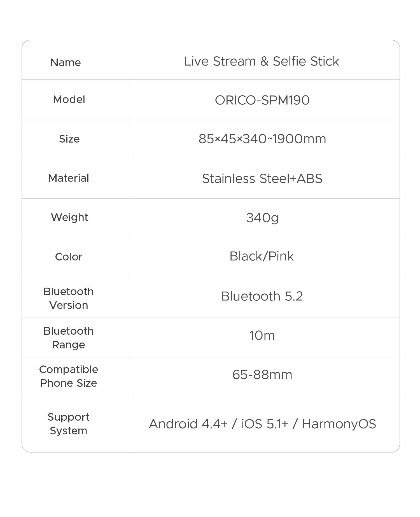Click the Model label cell

[69, 99]
